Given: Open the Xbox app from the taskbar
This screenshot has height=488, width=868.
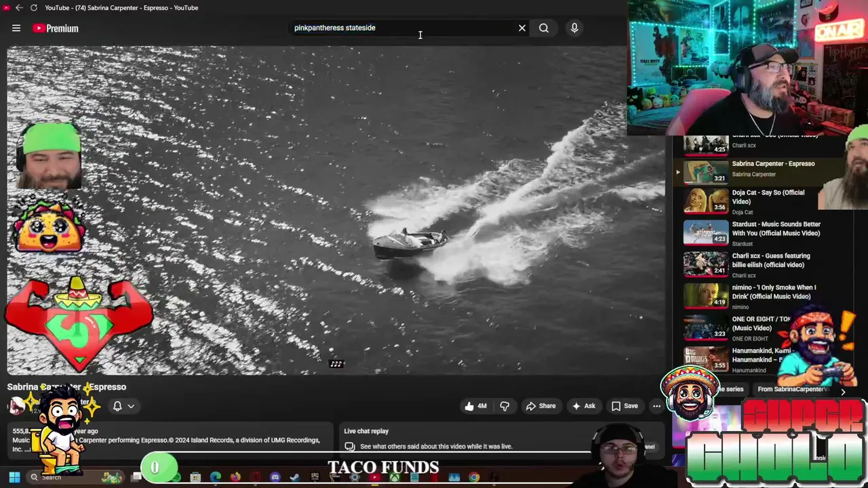Looking at the screenshot, I should [x=395, y=477].
